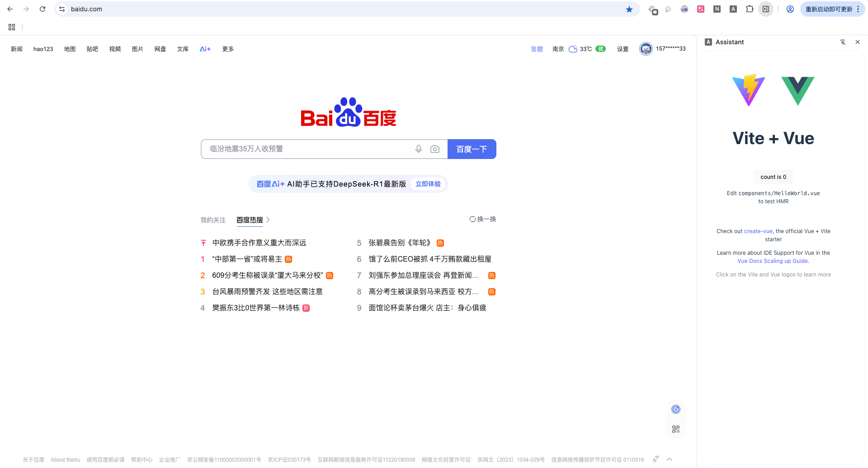Open hot item 樊振东3比0世界第一林诗栋
This screenshot has width=868, height=468.
pos(256,308)
